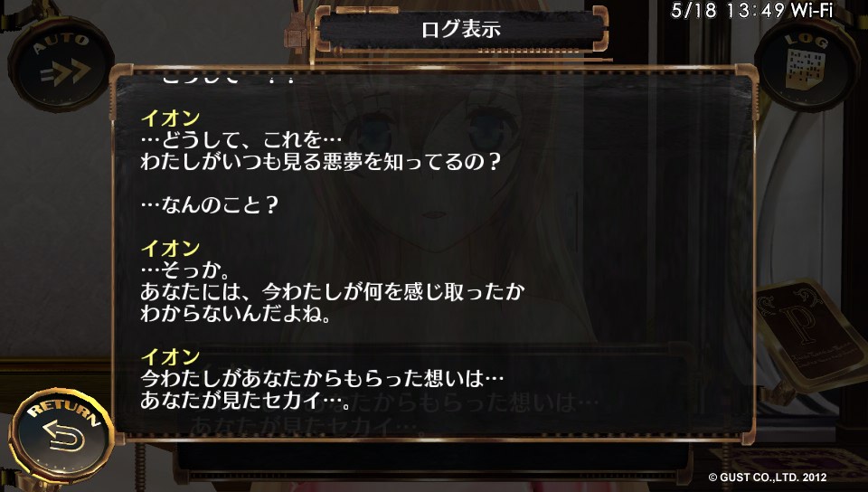Select the ornate P card icon
The width and height of the screenshot is (868, 492).
809,331
